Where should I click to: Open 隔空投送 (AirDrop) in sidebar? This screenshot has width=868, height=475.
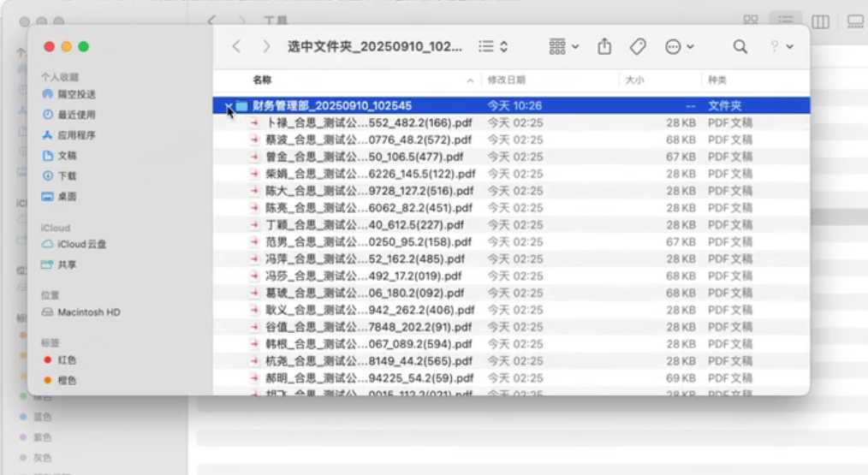point(76,94)
